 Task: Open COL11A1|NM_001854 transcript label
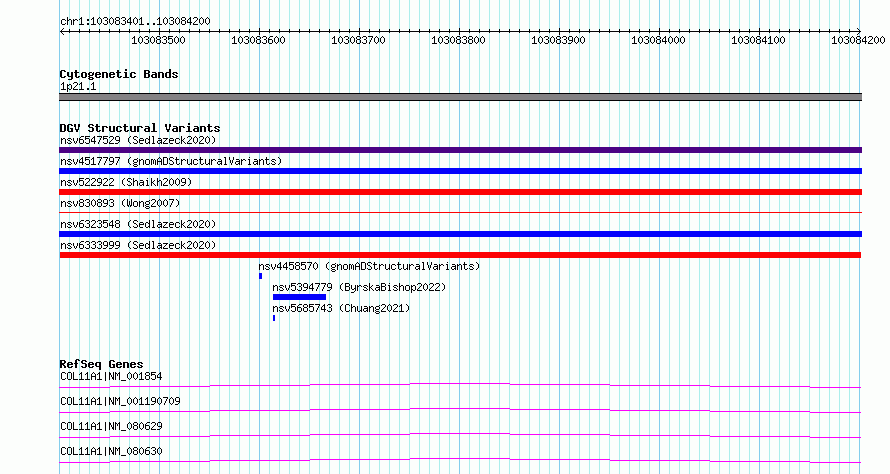[x=111, y=376]
